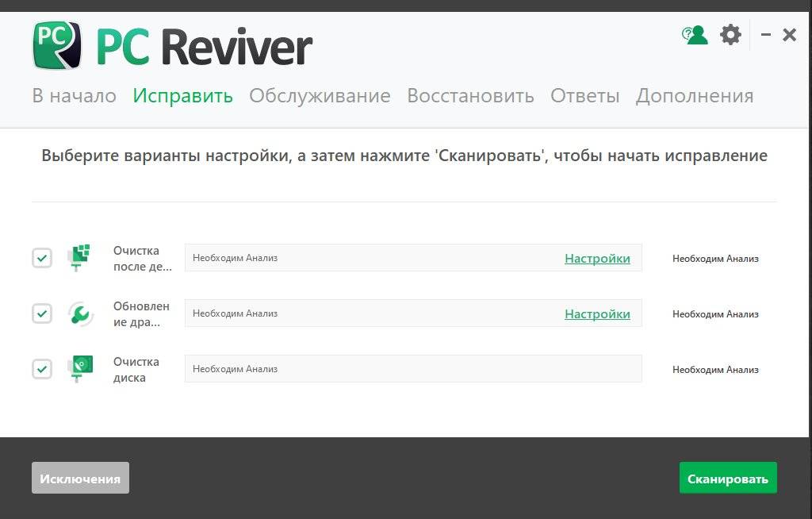Click the 'Очистка диска' label
This screenshot has width=812, height=519.
point(136,369)
